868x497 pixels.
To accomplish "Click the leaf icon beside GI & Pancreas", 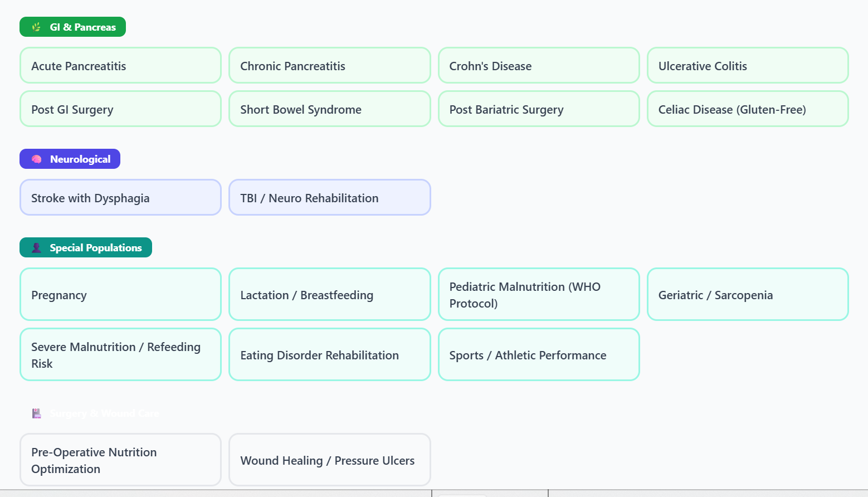I will point(36,27).
